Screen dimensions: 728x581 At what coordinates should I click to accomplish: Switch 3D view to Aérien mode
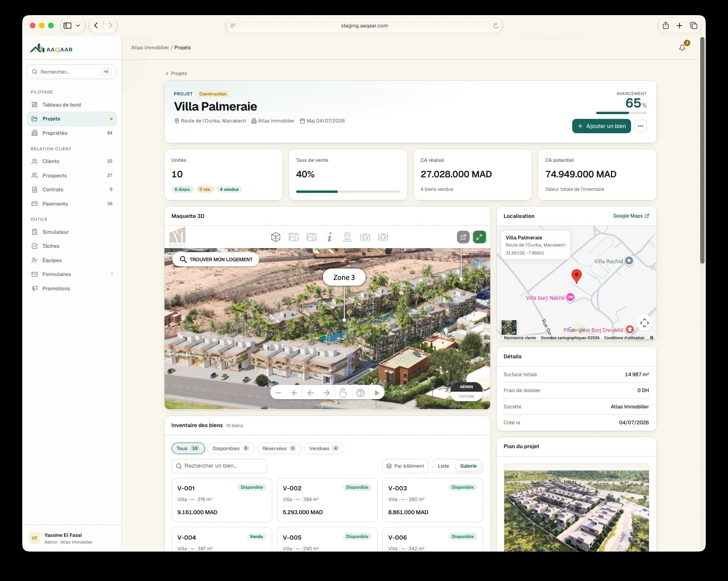(x=467, y=387)
